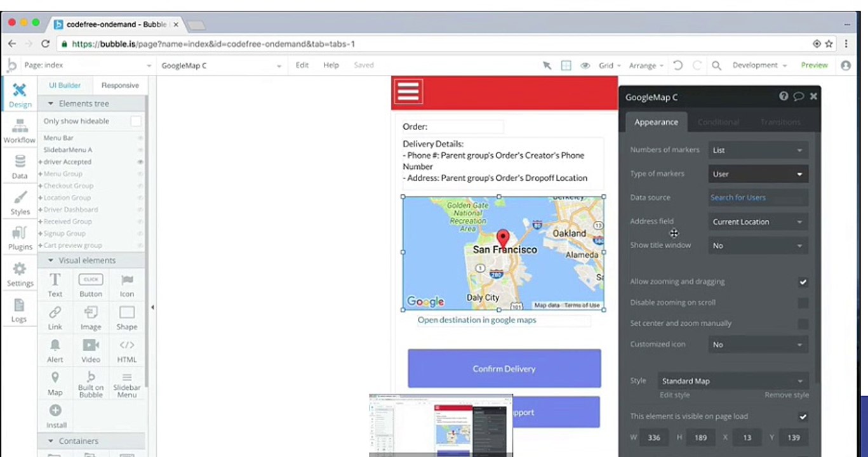Open Type of markers dropdown

(x=758, y=174)
